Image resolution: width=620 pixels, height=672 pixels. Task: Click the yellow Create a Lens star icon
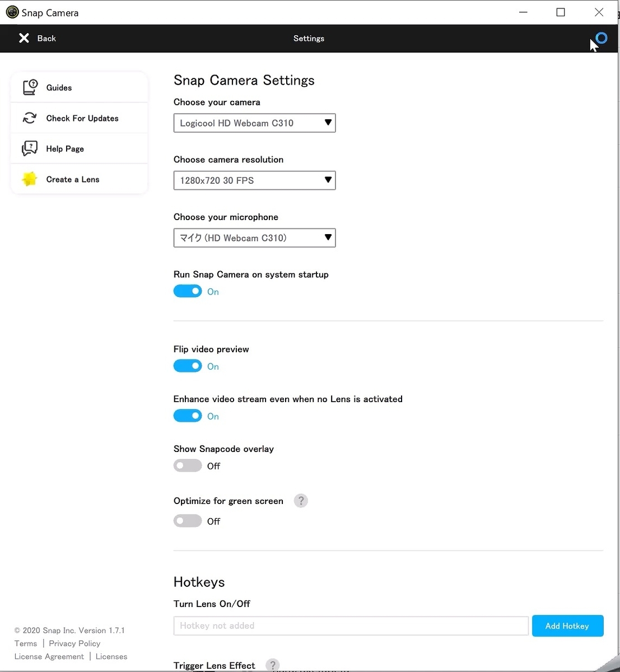29,179
